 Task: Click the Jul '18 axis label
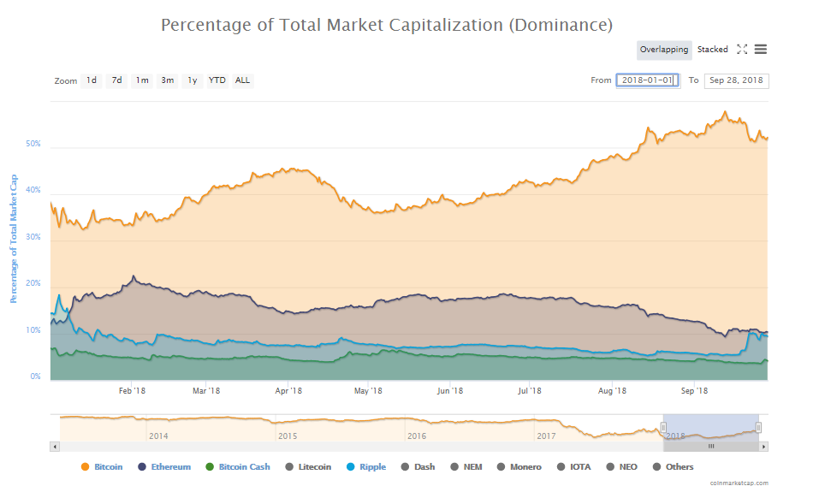[x=530, y=391]
